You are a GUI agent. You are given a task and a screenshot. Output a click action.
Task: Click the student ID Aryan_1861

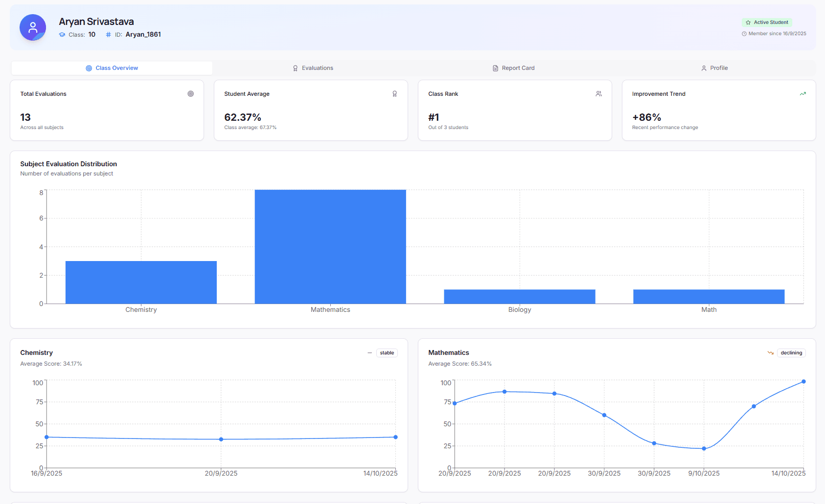[x=143, y=35]
